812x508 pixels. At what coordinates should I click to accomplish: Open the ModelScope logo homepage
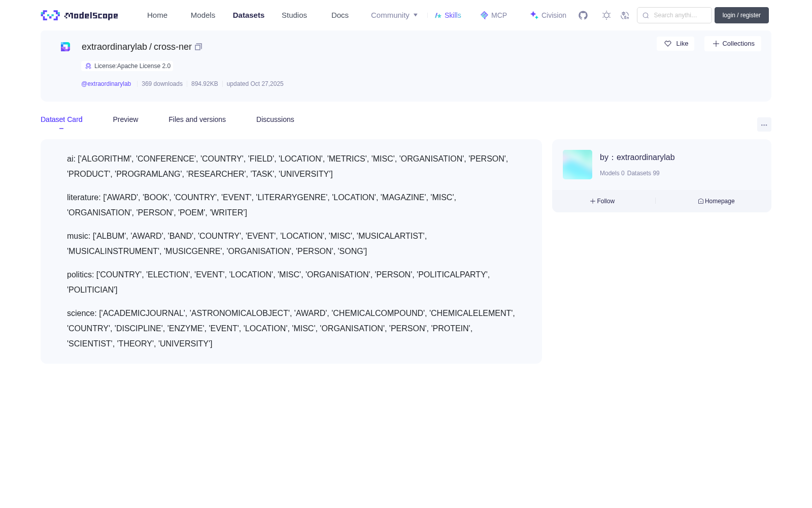(80, 15)
